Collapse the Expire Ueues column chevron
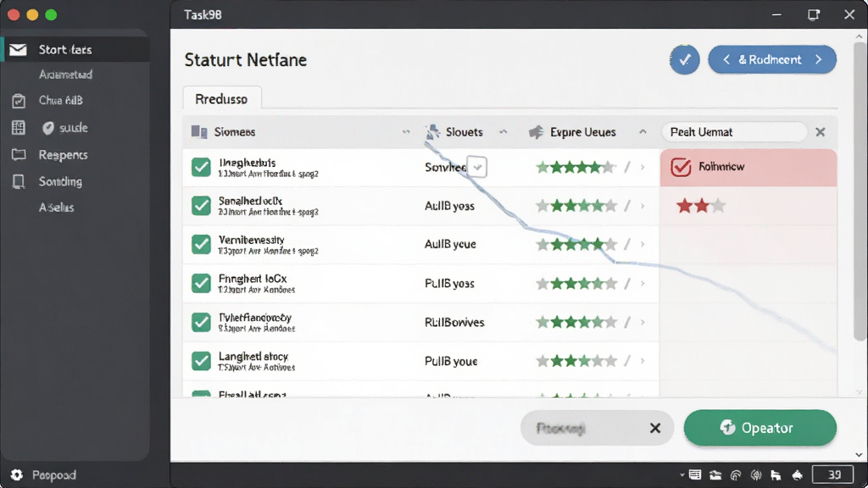 643,131
